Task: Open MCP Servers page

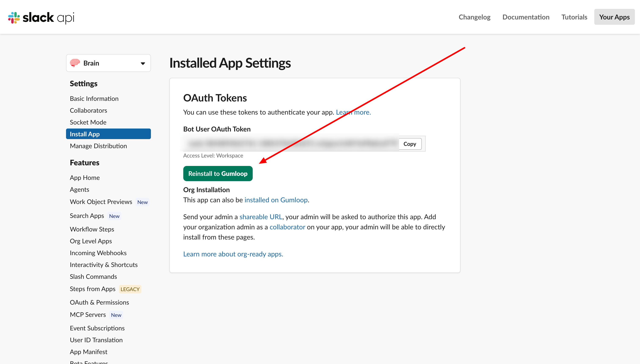Action: click(88, 315)
